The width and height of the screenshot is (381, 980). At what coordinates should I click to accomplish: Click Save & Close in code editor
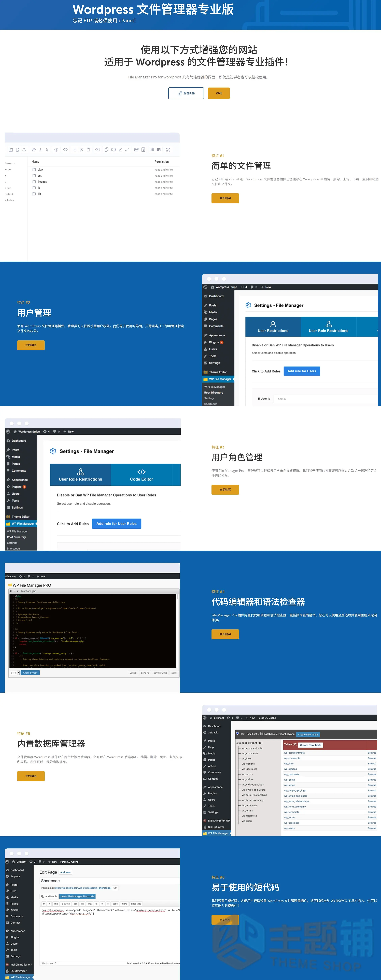(x=160, y=673)
